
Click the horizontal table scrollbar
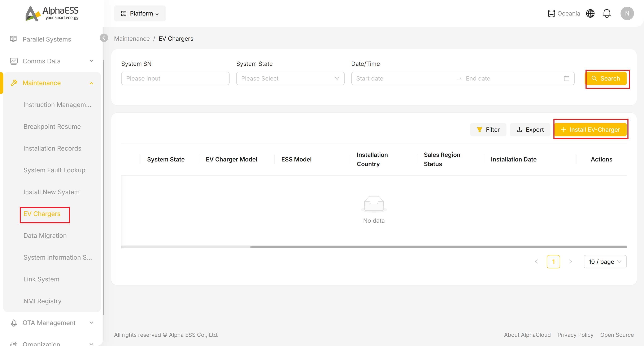[x=439, y=247]
